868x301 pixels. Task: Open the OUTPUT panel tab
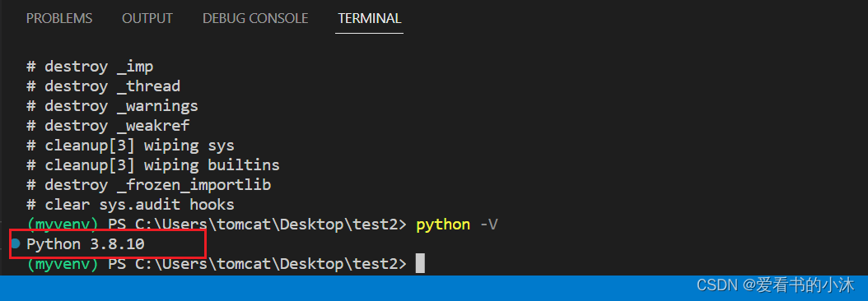pos(147,18)
